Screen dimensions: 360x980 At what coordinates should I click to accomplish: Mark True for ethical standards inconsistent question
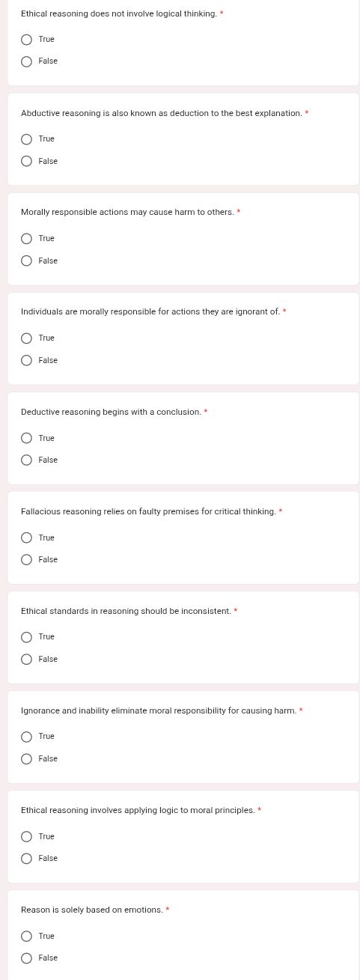click(x=26, y=637)
